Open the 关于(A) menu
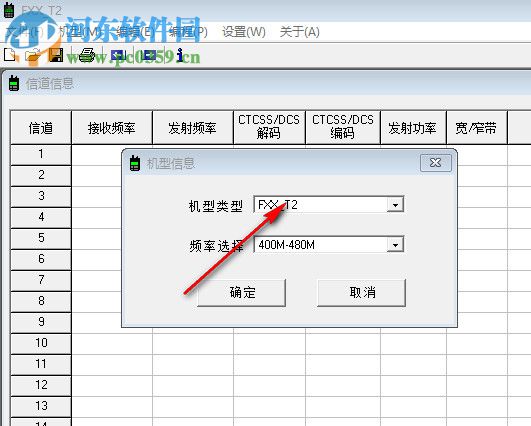 (299, 32)
